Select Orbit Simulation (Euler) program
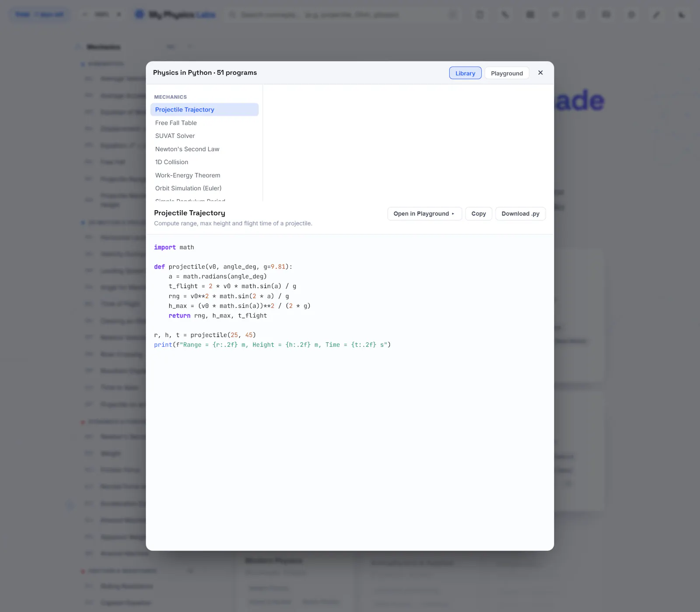This screenshot has width=700, height=612. pyautogui.click(x=204, y=188)
